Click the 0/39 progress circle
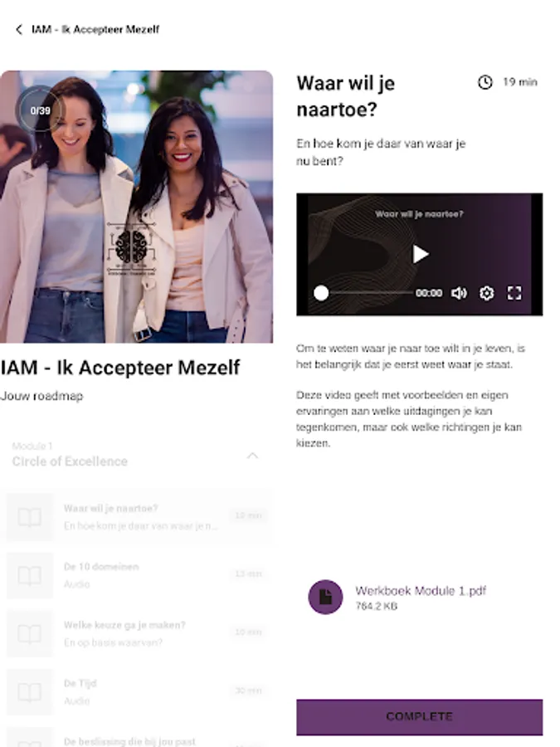Image resolution: width=560 pixels, height=747 pixels. 40,110
